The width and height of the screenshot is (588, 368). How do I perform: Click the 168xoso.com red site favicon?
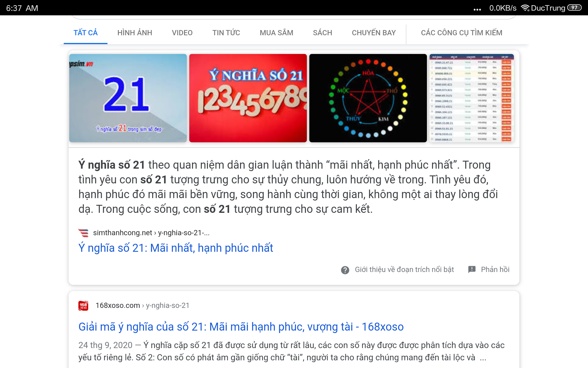coord(83,305)
